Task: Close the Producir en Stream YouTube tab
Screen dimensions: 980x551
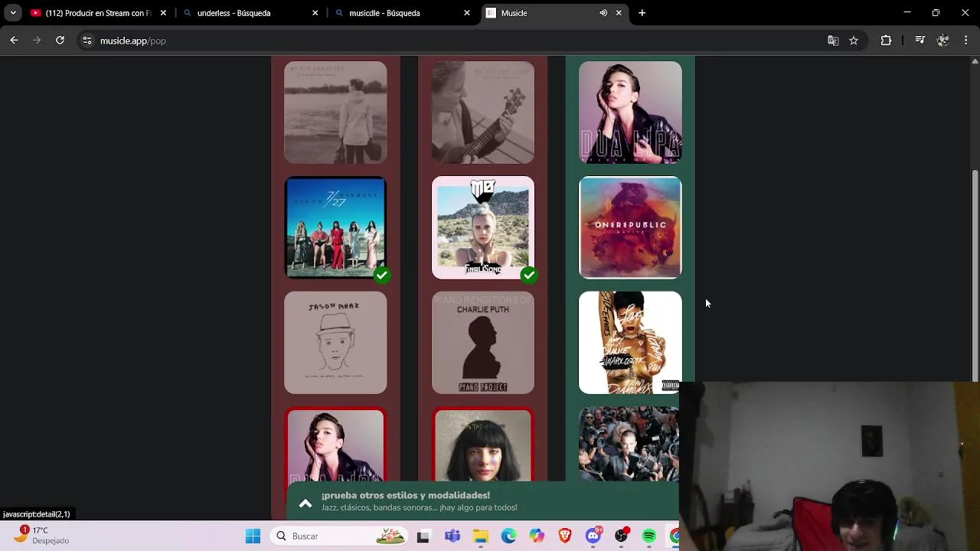Action: (x=163, y=13)
